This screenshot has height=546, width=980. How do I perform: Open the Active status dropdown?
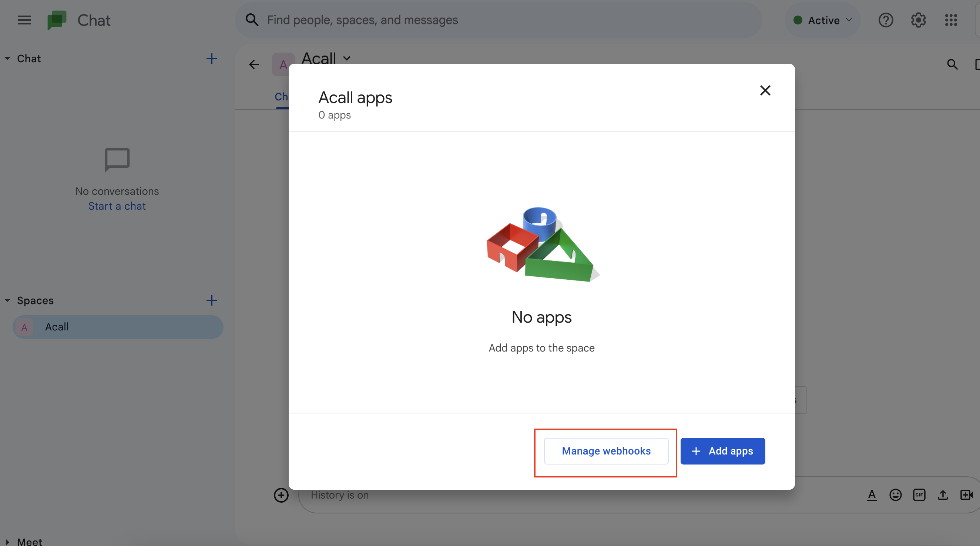pyautogui.click(x=822, y=20)
